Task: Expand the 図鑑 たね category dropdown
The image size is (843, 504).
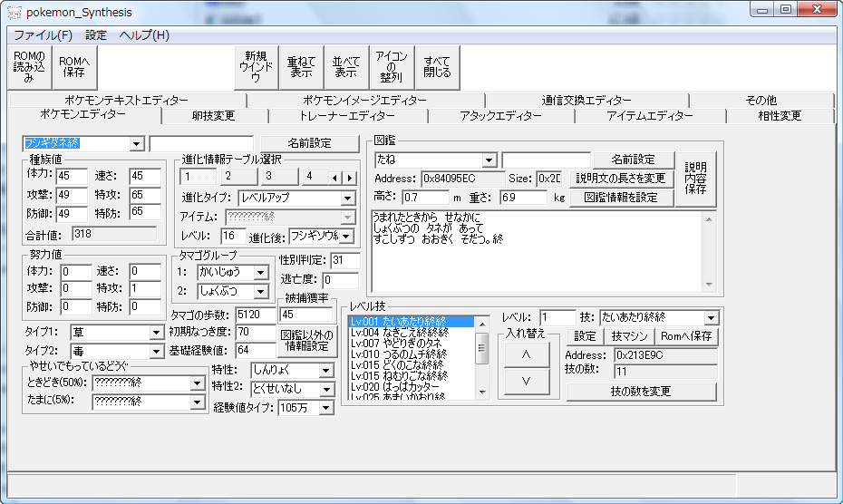Action: 489,160
